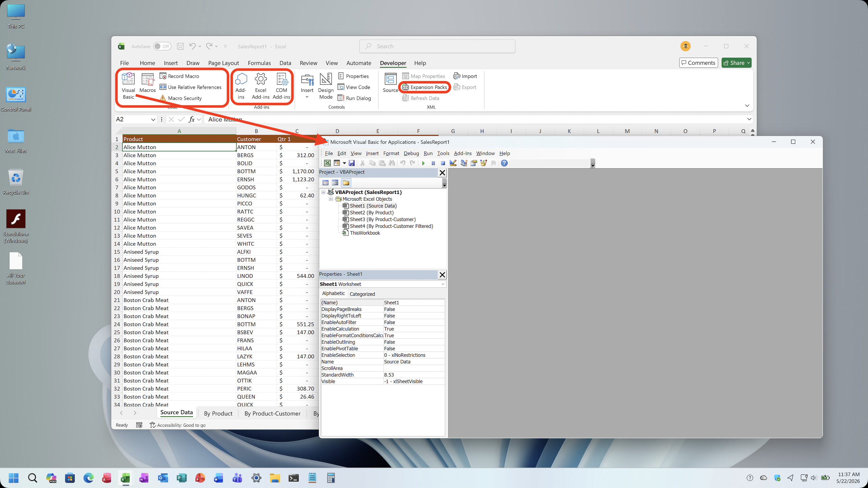This screenshot has width=868, height=488.
Task: Switch to Categorized tab in Properties
Action: [x=362, y=294]
